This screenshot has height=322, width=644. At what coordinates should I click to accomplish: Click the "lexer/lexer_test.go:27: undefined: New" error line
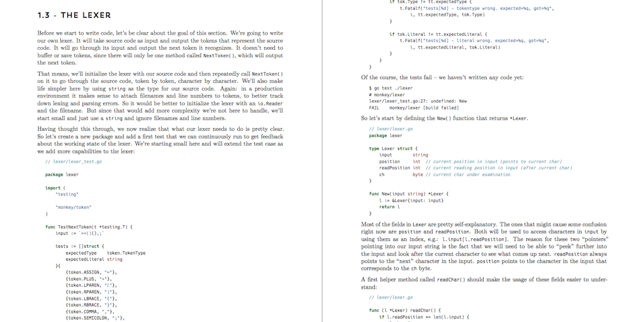coord(418,101)
